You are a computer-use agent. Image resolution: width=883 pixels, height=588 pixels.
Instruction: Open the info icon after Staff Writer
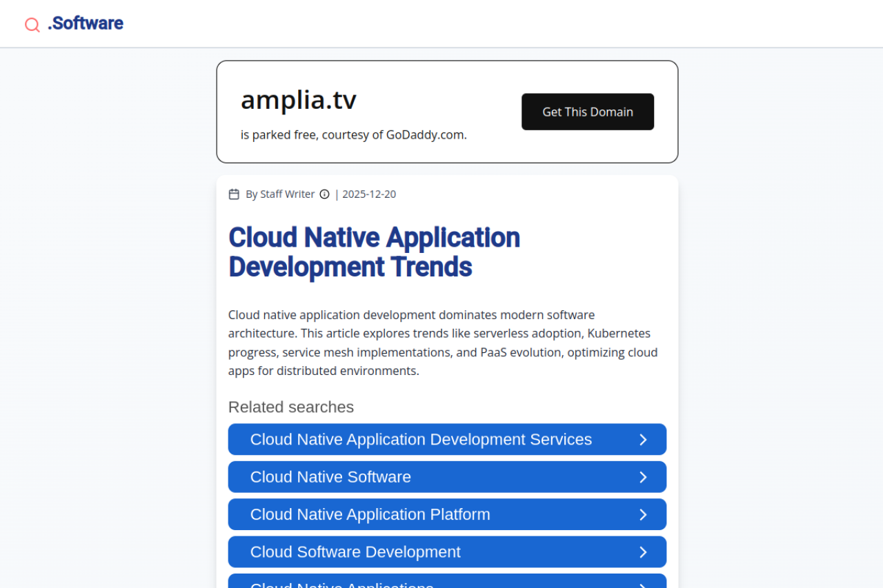[x=324, y=194]
